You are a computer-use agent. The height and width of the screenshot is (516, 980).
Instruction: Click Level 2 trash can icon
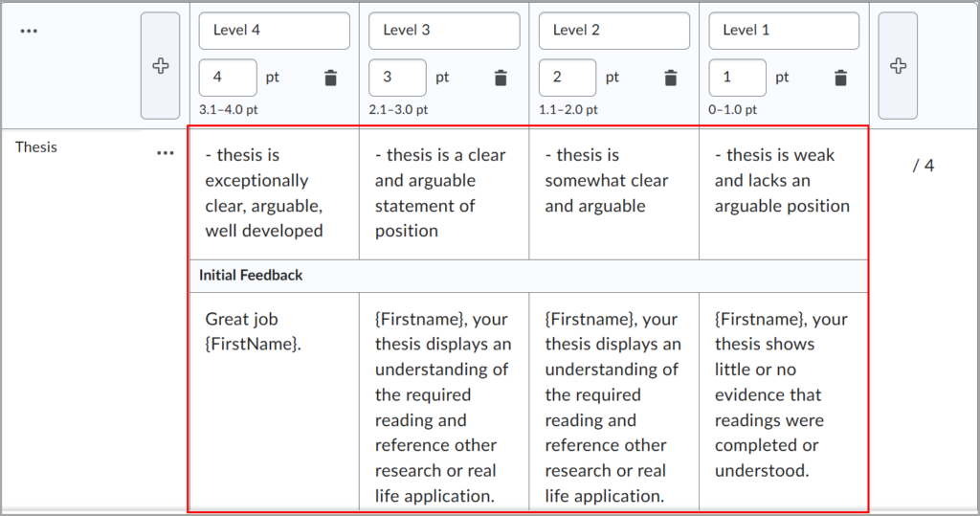click(x=671, y=79)
